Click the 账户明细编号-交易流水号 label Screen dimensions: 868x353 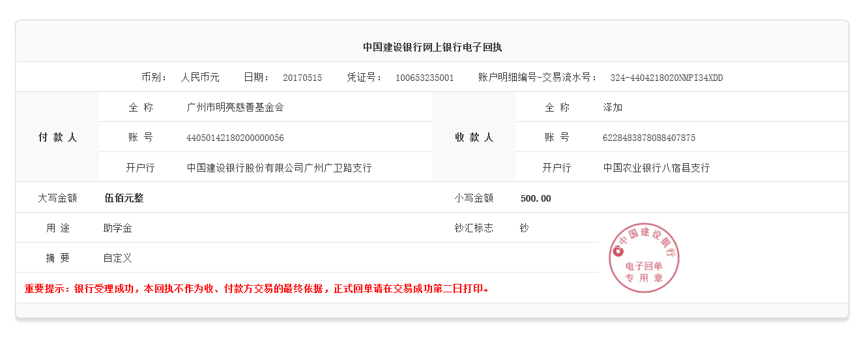(538, 77)
